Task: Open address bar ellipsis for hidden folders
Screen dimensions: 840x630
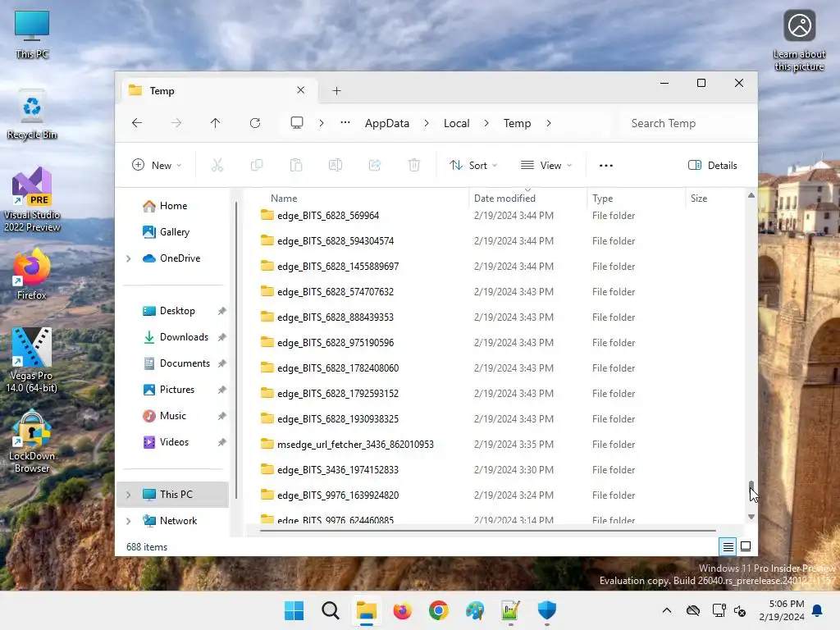Action: 345,123
